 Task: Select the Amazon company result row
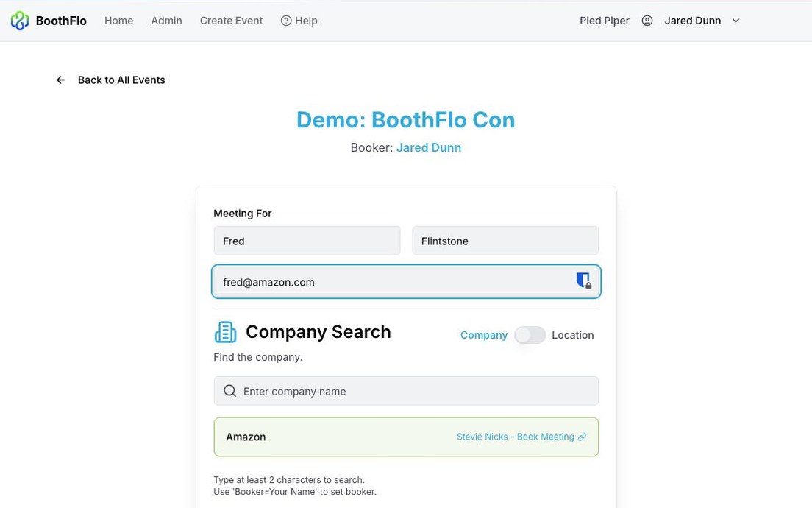point(406,437)
